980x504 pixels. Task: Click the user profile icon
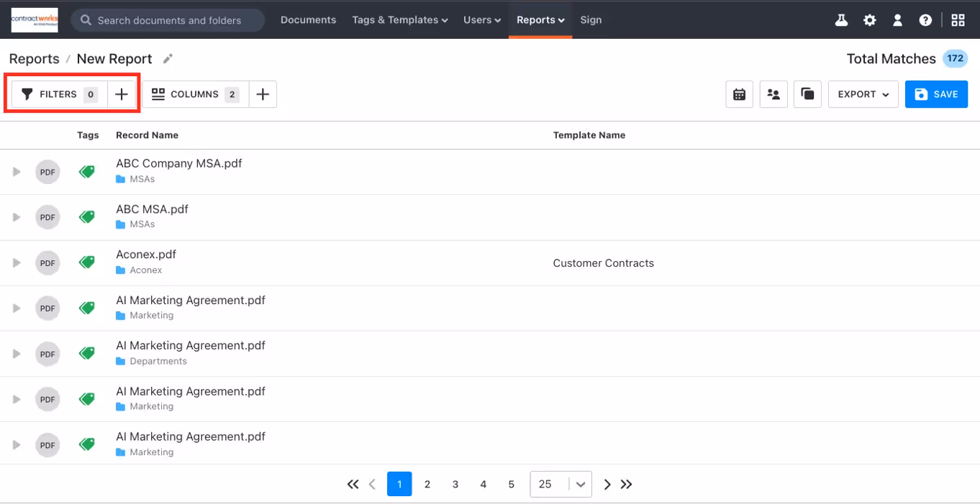897,19
